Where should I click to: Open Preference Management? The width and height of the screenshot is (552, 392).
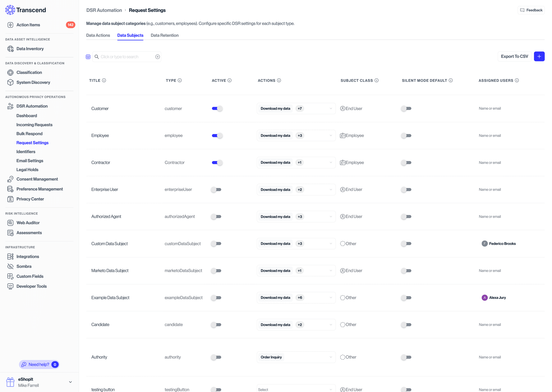[x=40, y=189]
